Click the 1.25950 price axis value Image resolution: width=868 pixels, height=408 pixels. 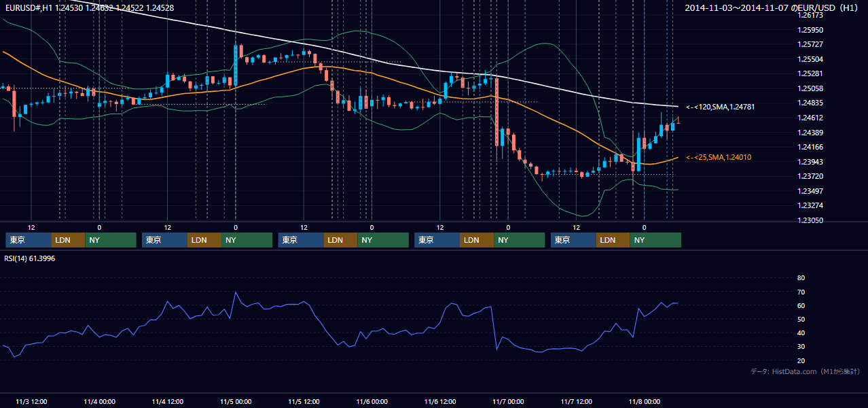click(x=810, y=30)
